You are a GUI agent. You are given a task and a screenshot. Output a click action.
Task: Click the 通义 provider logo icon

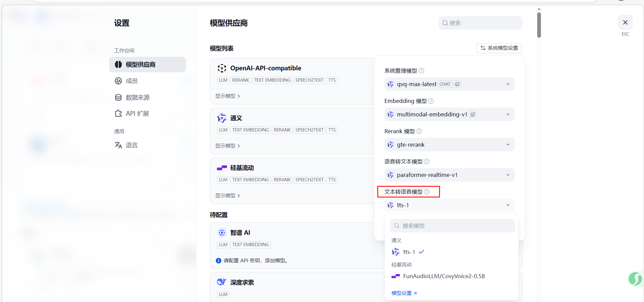coord(222,118)
